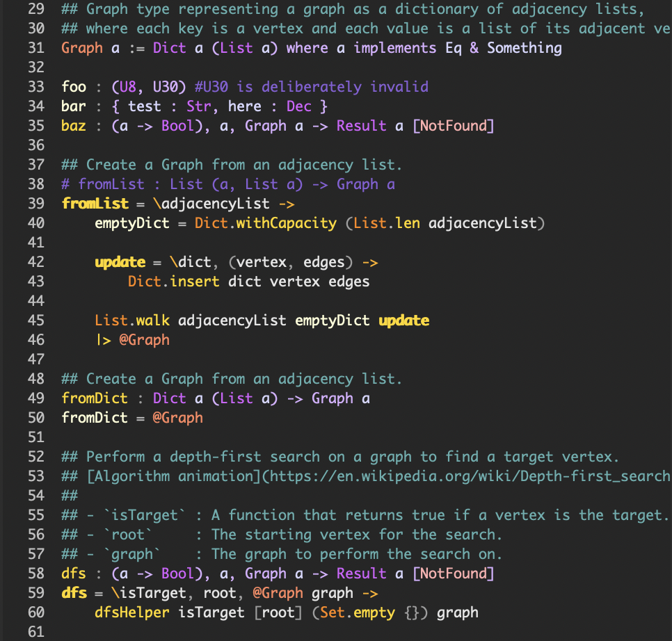Click 'Result' on the baz line 35
Image resolution: width=672 pixels, height=641 pixels.
tap(361, 126)
